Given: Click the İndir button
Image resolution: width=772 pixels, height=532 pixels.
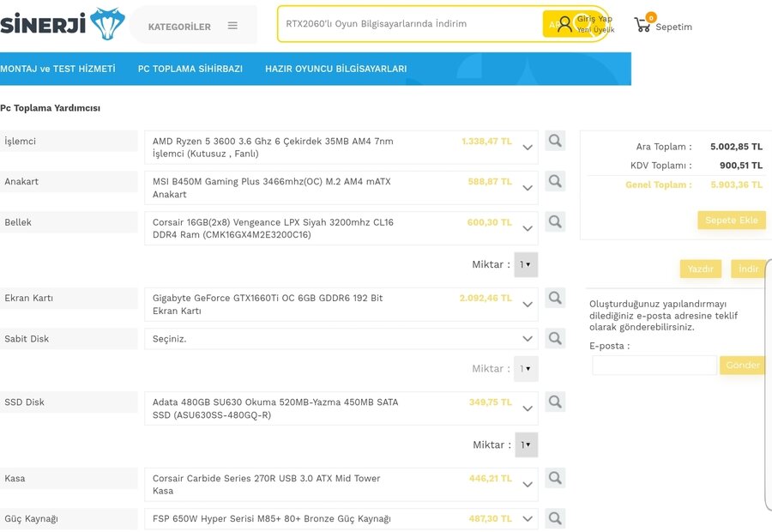Looking at the screenshot, I should coord(748,269).
